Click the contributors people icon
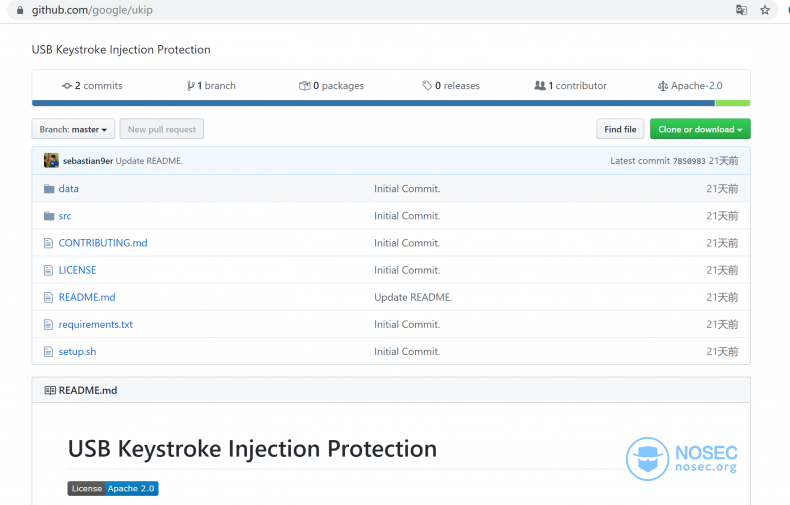790x505 pixels. click(540, 86)
